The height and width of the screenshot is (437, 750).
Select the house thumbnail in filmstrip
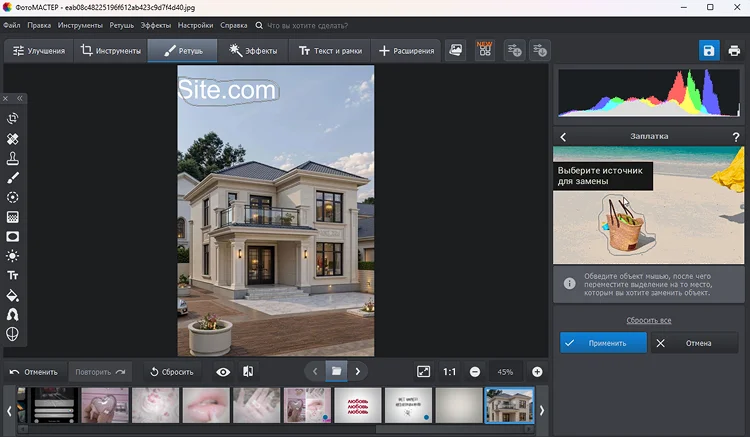tap(509, 405)
